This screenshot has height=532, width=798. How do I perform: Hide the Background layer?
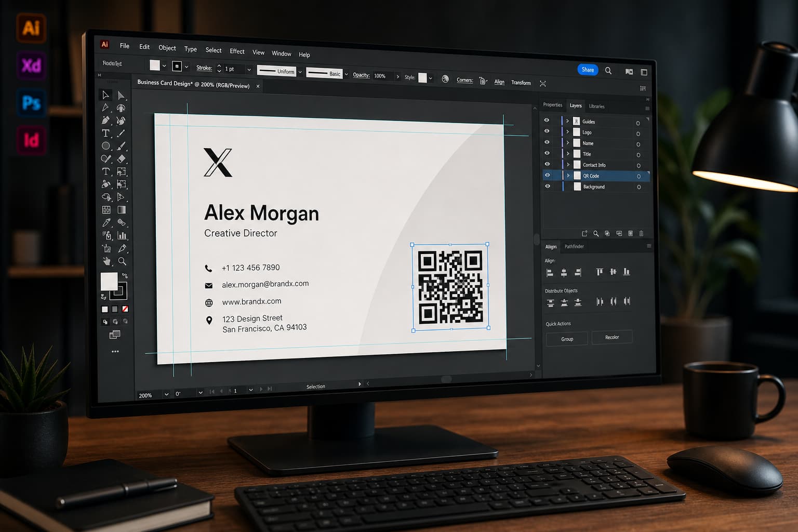(x=548, y=186)
